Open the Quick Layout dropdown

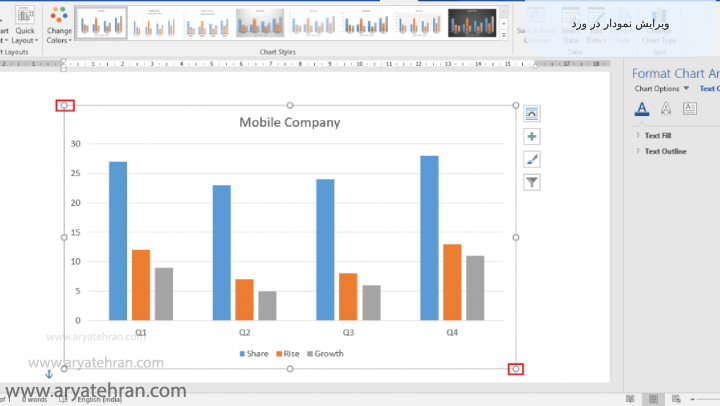25,27
